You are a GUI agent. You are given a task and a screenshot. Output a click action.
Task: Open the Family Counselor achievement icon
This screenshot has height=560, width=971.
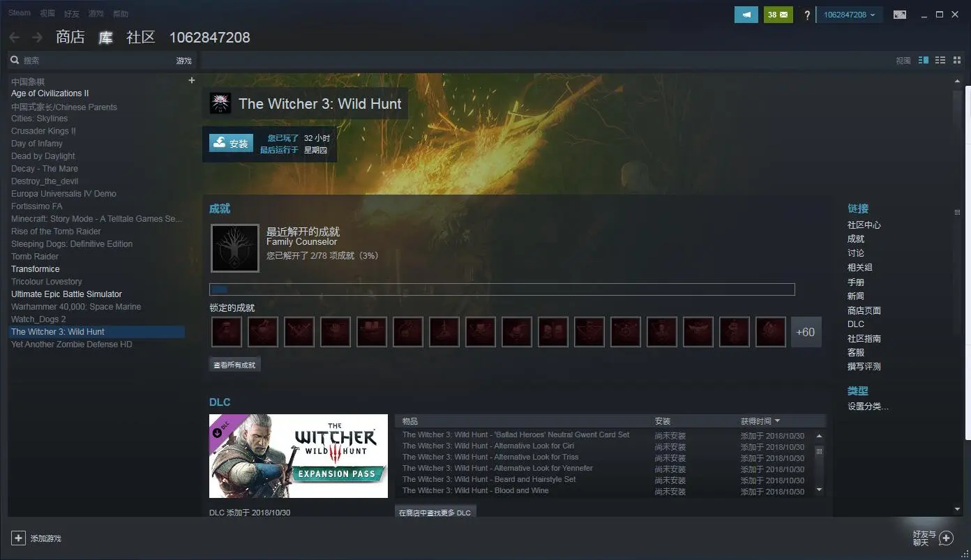[235, 248]
